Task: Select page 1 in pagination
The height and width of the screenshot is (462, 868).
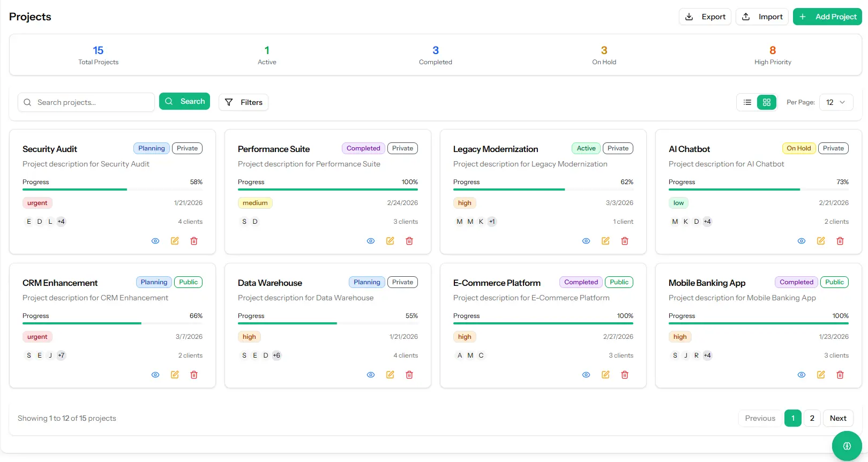Action: (793, 418)
